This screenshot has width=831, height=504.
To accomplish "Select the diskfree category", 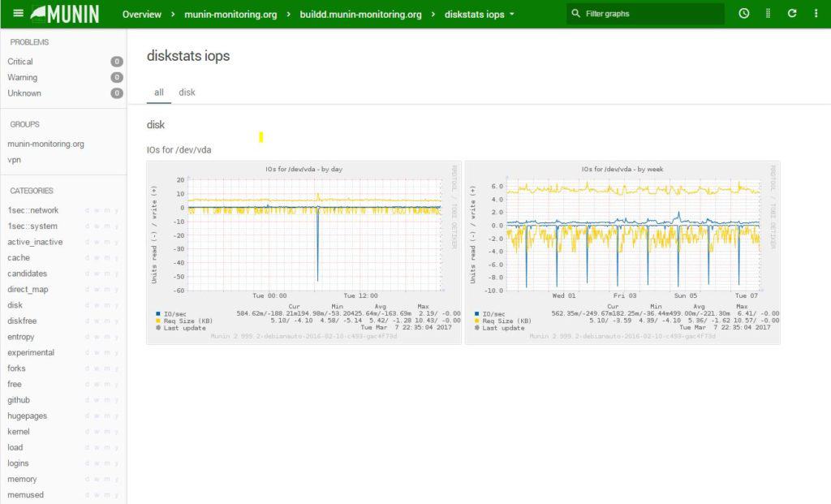I will click(x=22, y=321).
